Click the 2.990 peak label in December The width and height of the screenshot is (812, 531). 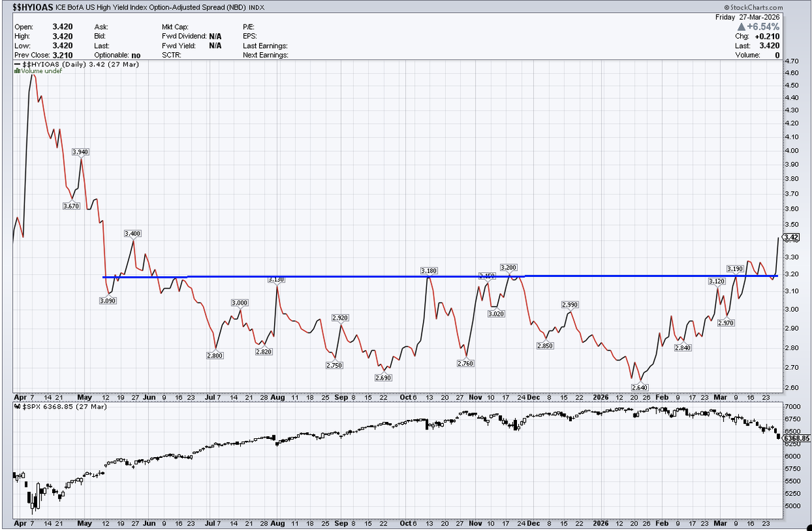pos(571,305)
